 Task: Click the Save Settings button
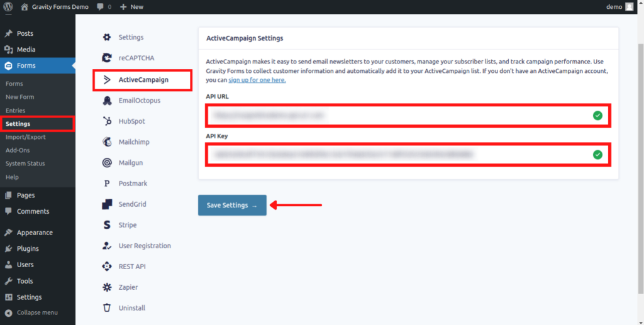[x=232, y=205]
